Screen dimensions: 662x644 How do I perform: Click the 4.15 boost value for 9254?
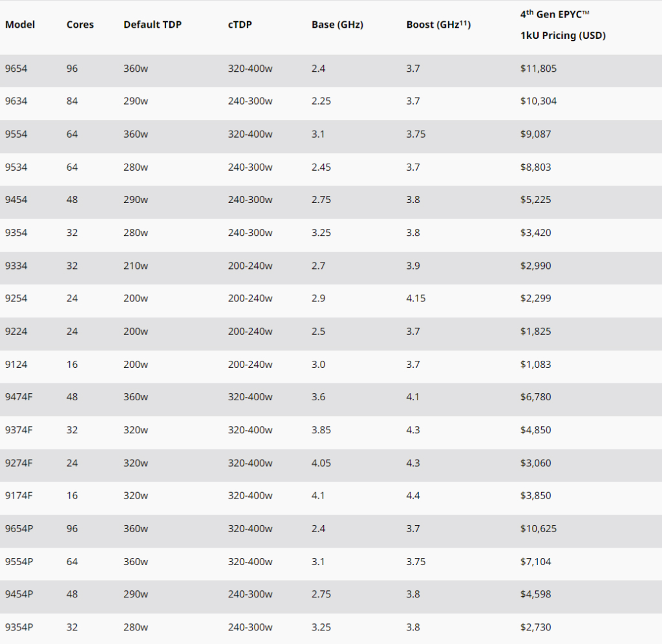pyautogui.click(x=416, y=298)
